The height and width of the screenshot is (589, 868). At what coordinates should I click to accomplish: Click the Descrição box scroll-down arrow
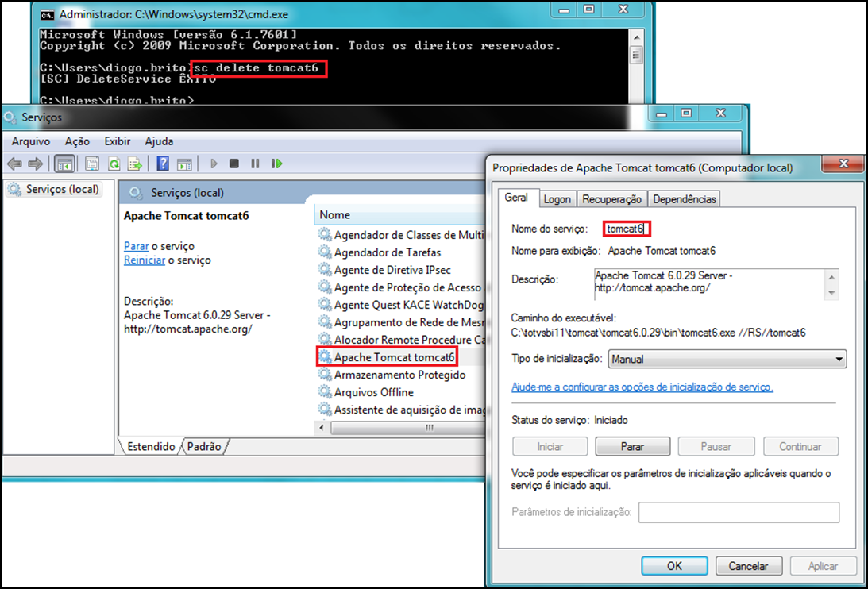coord(832,293)
